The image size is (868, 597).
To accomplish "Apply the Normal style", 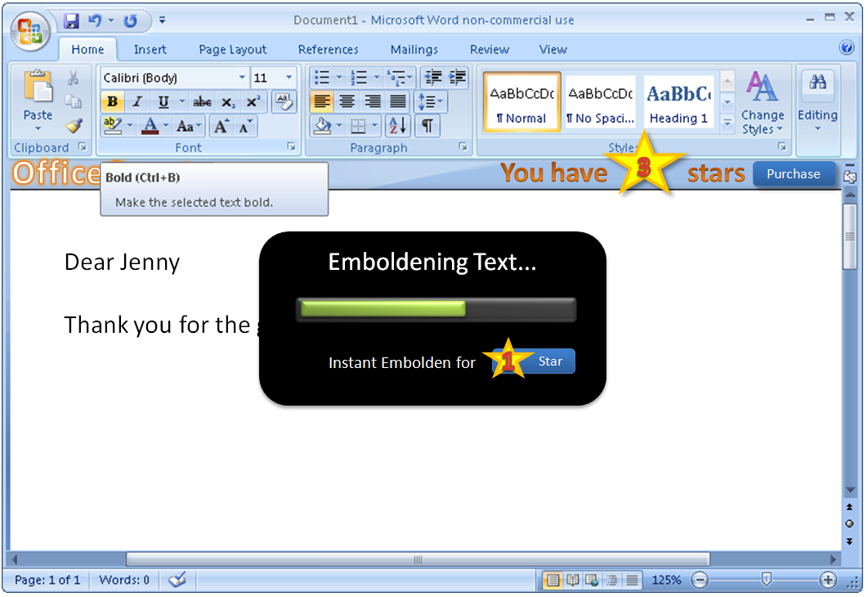I will click(522, 102).
